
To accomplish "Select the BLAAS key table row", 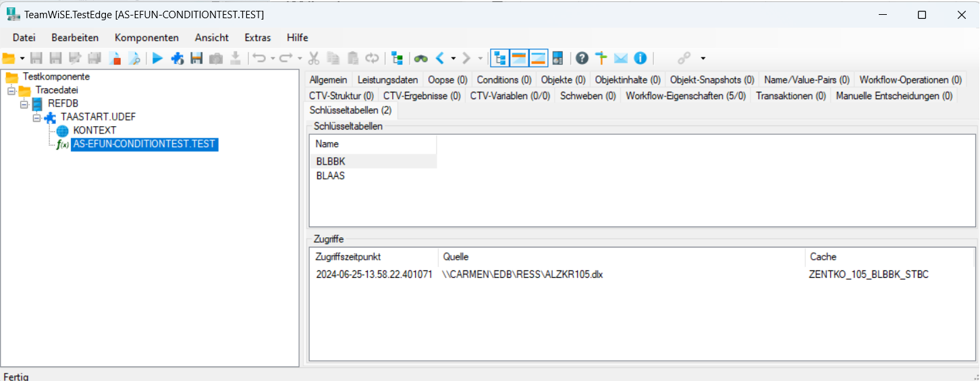I will coord(331,176).
